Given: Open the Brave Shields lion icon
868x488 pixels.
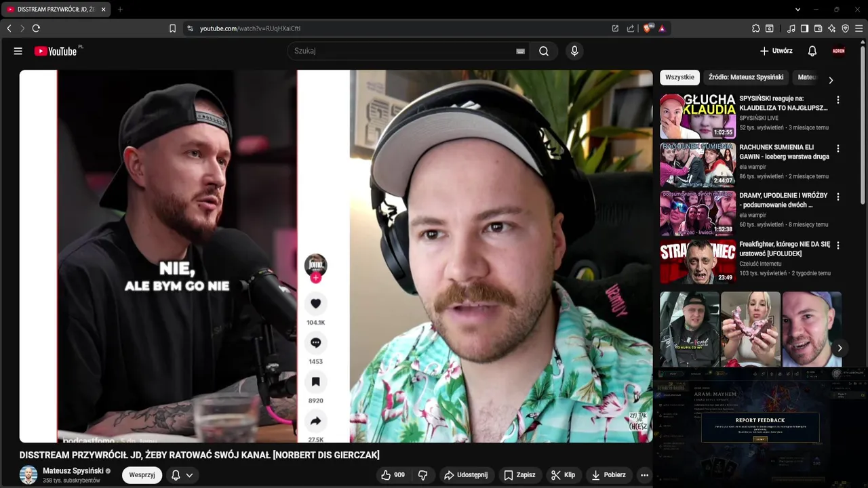Looking at the screenshot, I should tap(647, 28).
